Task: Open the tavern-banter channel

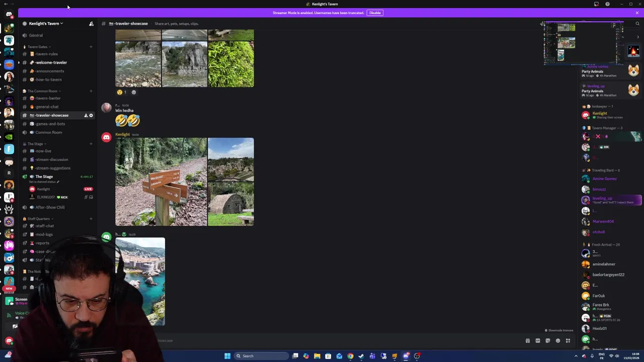Action: (57, 98)
